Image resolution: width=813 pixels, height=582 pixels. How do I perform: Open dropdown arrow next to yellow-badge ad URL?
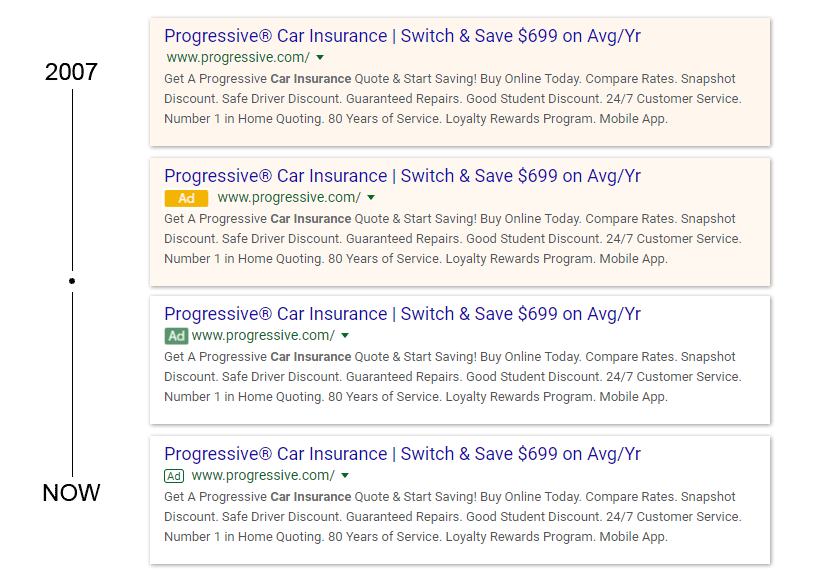(371, 198)
